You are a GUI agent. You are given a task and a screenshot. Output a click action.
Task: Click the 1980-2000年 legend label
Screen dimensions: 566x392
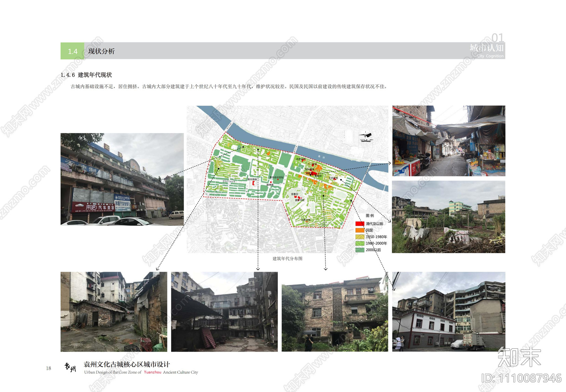[x=376, y=243]
